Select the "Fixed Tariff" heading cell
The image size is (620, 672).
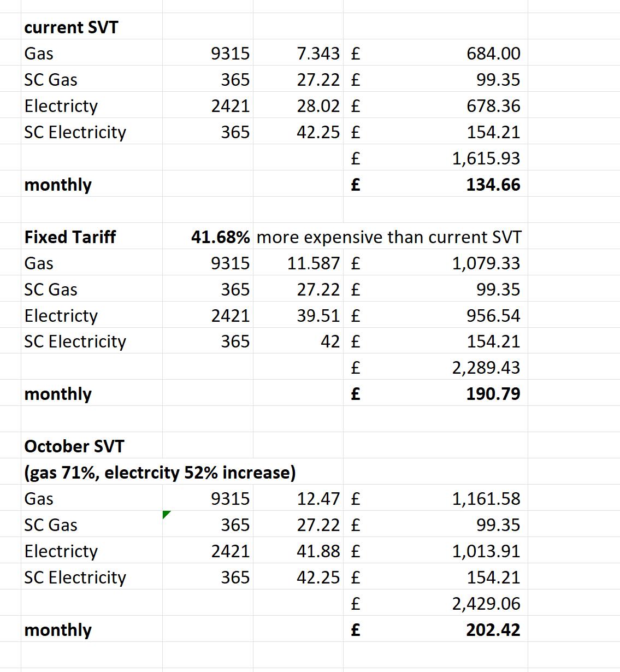(x=70, y=237)
